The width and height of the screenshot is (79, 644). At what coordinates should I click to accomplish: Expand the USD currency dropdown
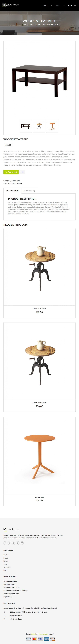click(47, 6)
